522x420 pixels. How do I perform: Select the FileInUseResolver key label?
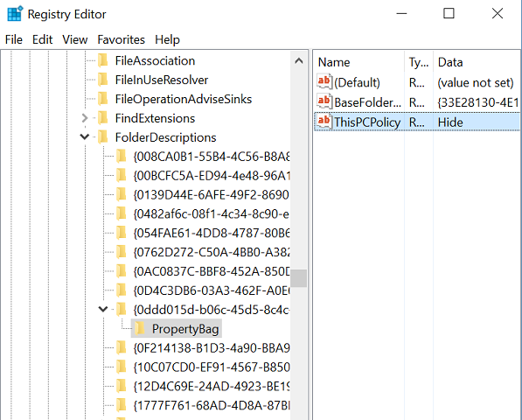(x=162, y=80)
